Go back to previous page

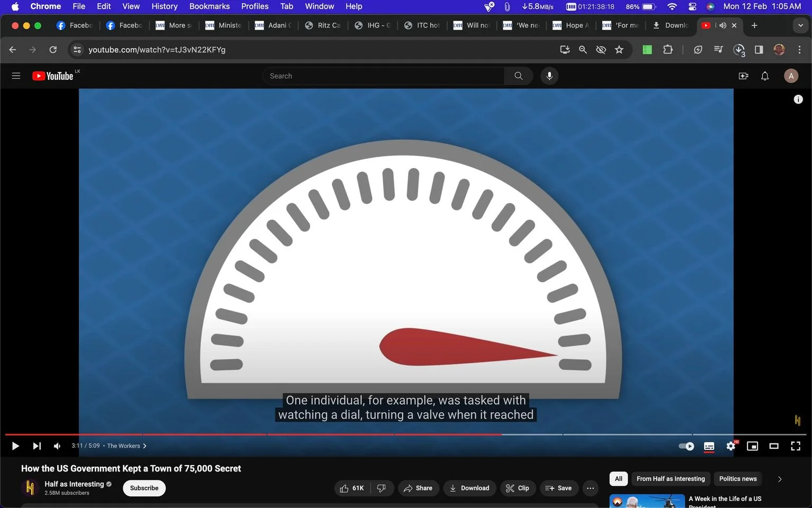(x=13, y=49)
